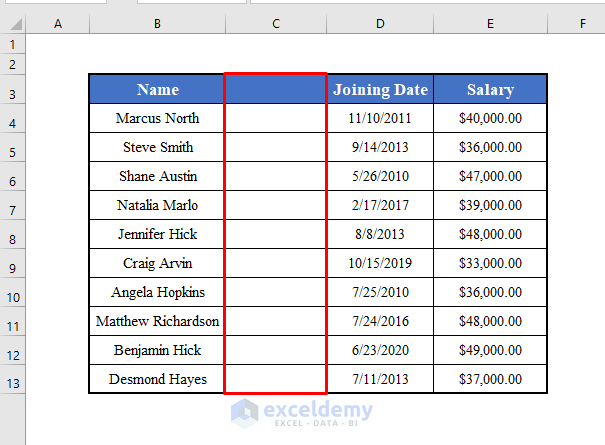Click the Salary header cell
The width and height of the screenshot is (605, 445).
tap(490, 89)
